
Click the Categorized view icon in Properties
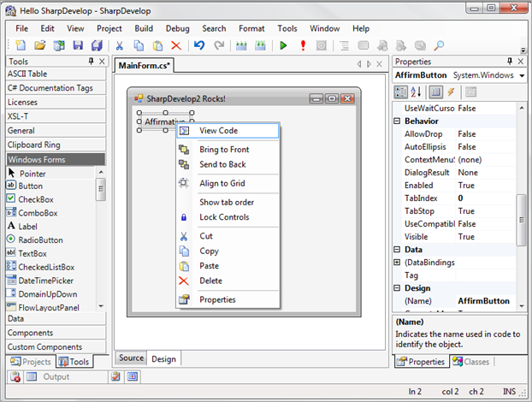tap(400, 92)
